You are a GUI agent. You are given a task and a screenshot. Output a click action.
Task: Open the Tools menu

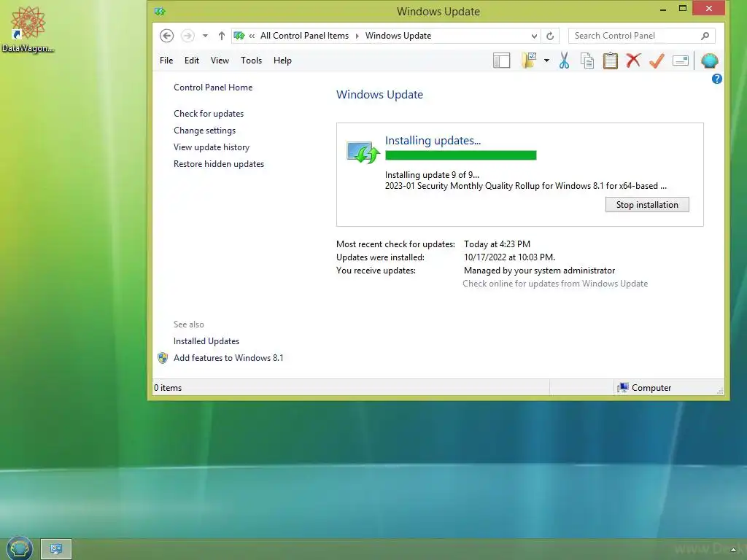pyautogui.click(x=251, y=61)
